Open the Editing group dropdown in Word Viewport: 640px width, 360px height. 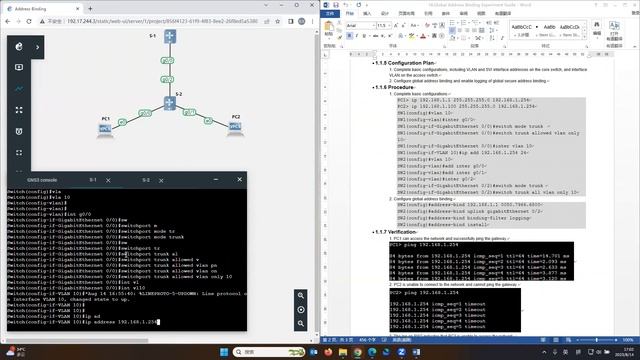click(597, 29)
